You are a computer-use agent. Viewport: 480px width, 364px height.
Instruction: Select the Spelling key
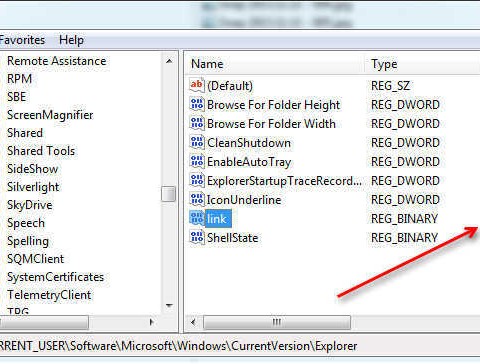coord(28,241)
